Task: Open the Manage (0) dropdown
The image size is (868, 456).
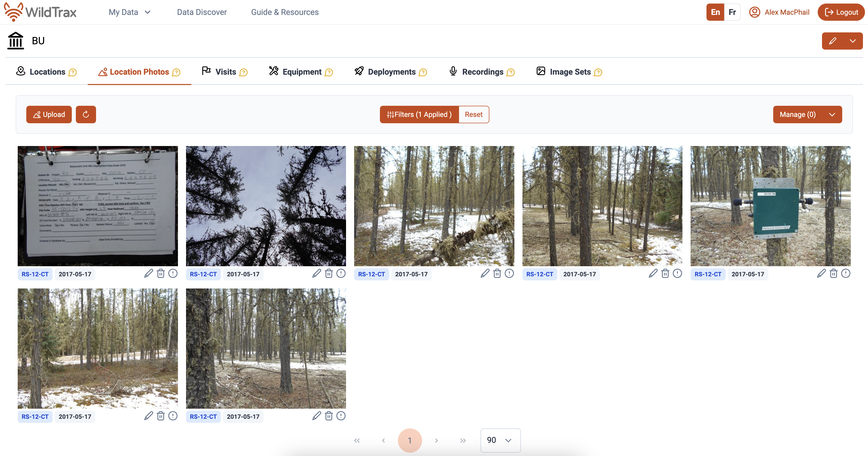Action: [807, 114]
